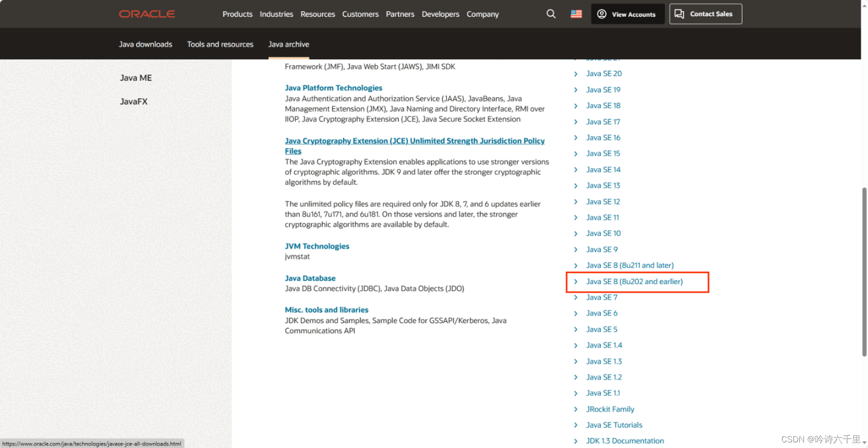Image resolution: width=868 pixels, height=448 pixels.
Task: Open Java SE 10 archive link
Action: coord(603,233)
